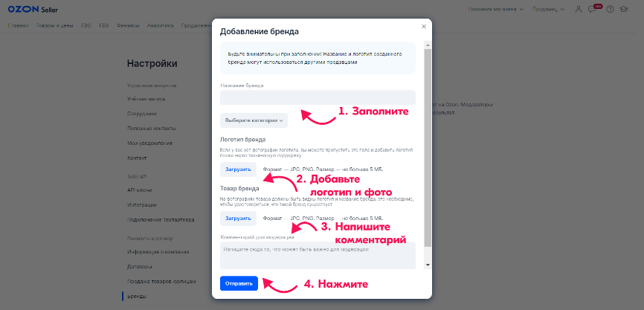Open the Название магазина dropdown
The width and height of the screenshot is (644, 310).
[496, 9]
